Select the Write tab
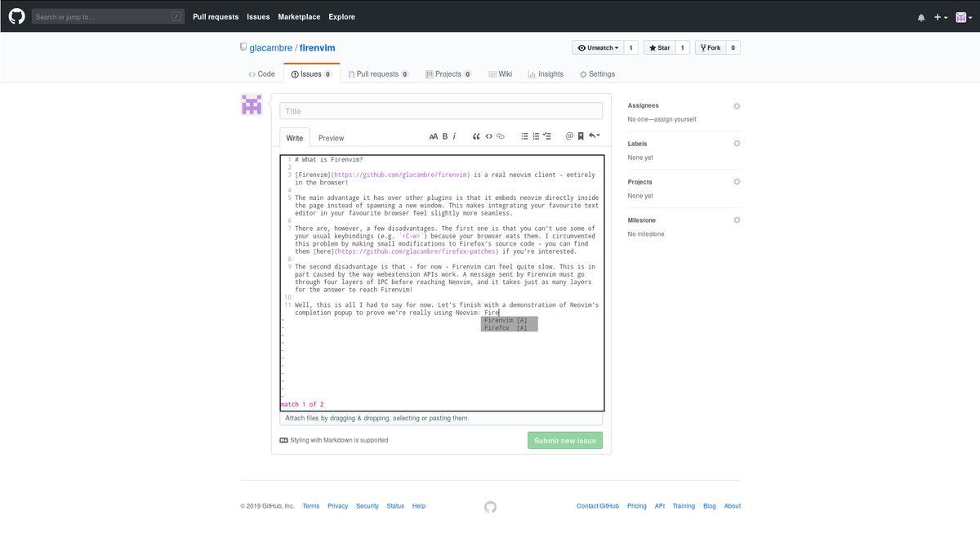The width and height of the screenshot is (980, 551). (294, 138)
